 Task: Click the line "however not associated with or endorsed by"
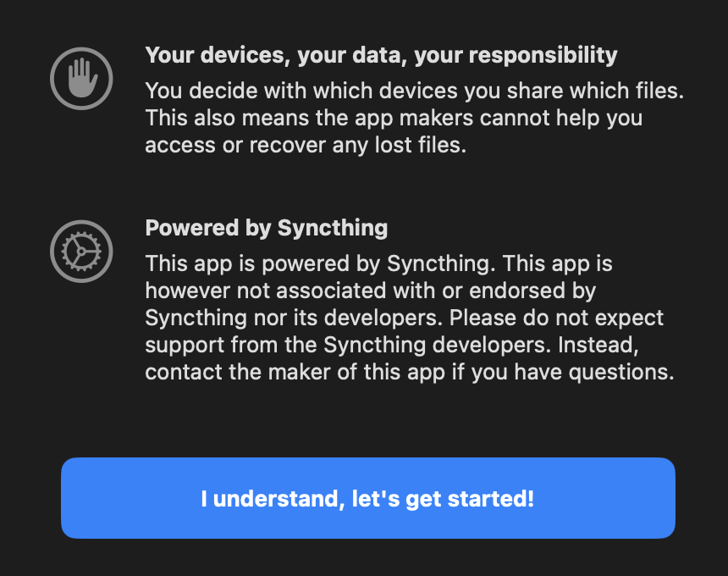click(x=371, y=291)
